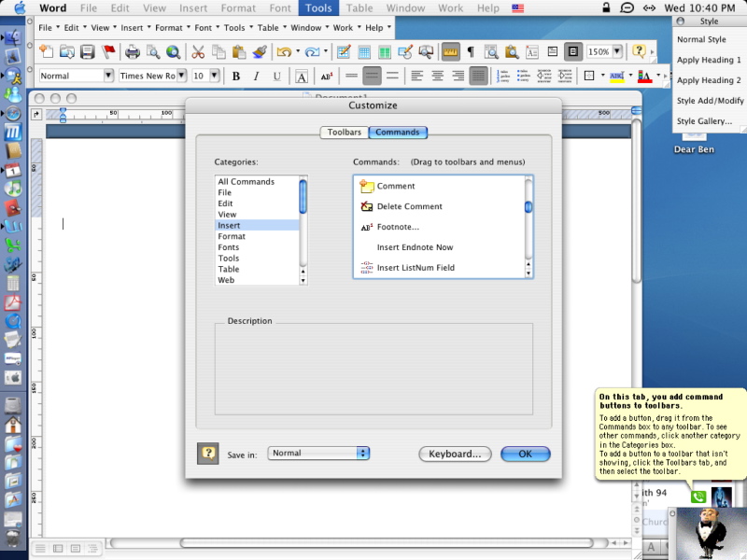Click the Comment command icon in the list

click(367, 186)
